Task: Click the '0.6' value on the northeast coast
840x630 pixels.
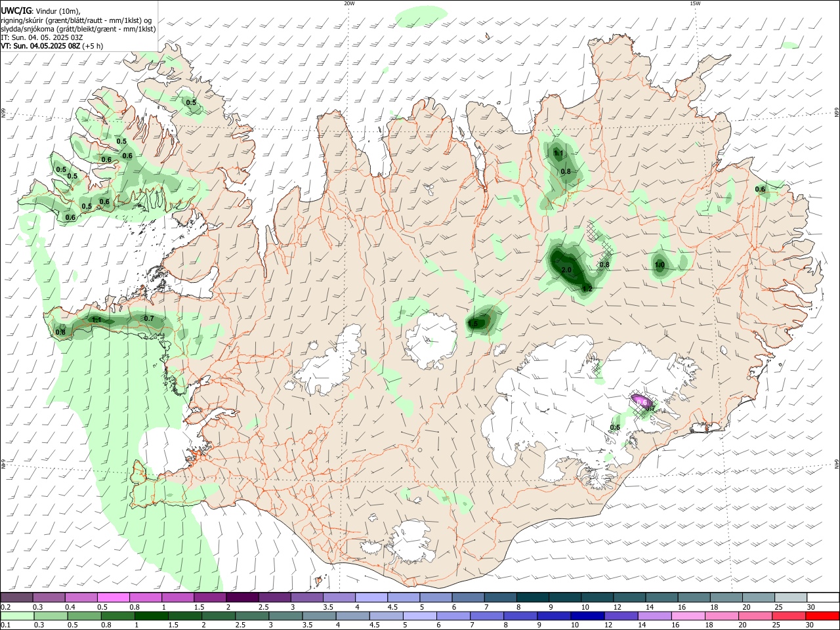Action: pyautogui.click(x=760, y=189)
